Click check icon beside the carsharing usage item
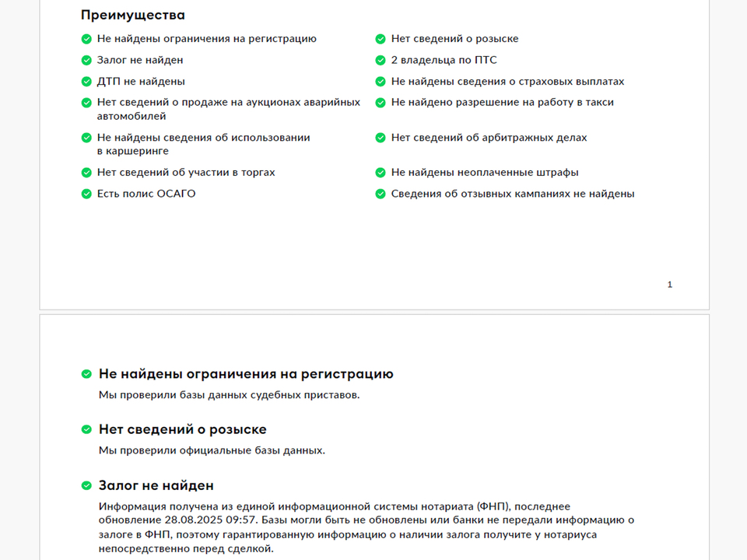Screen dimensions: 747x560 (86, 138)
